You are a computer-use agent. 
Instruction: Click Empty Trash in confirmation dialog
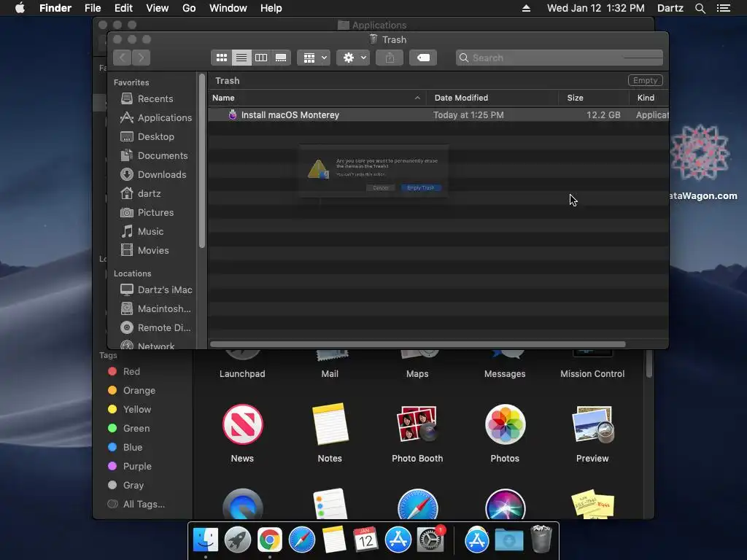(x=421, y=187)
